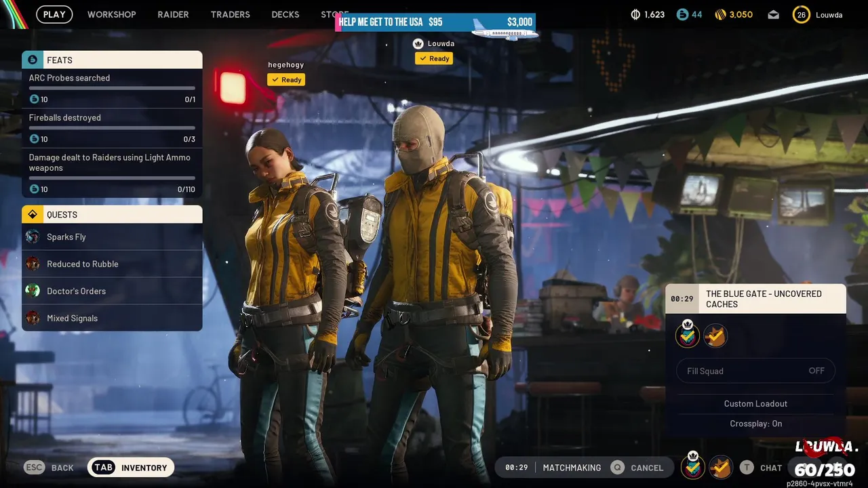Cancel matchmaking

(637, 467)
